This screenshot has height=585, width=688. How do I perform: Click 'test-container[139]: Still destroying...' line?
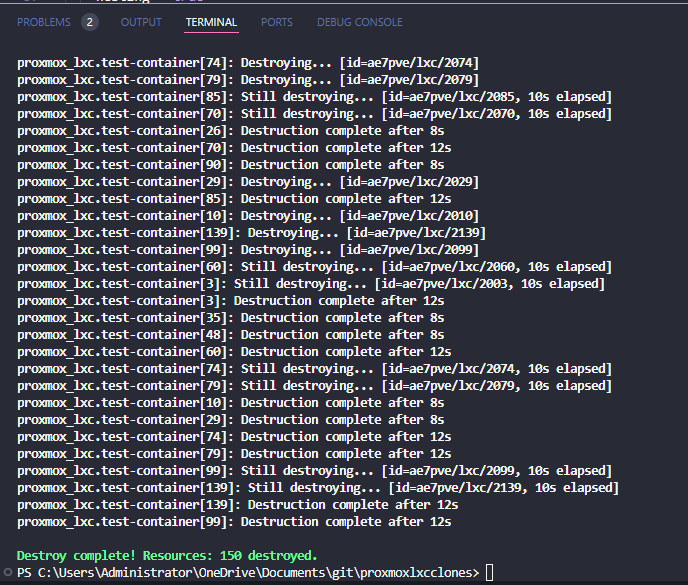coord(318,488)
